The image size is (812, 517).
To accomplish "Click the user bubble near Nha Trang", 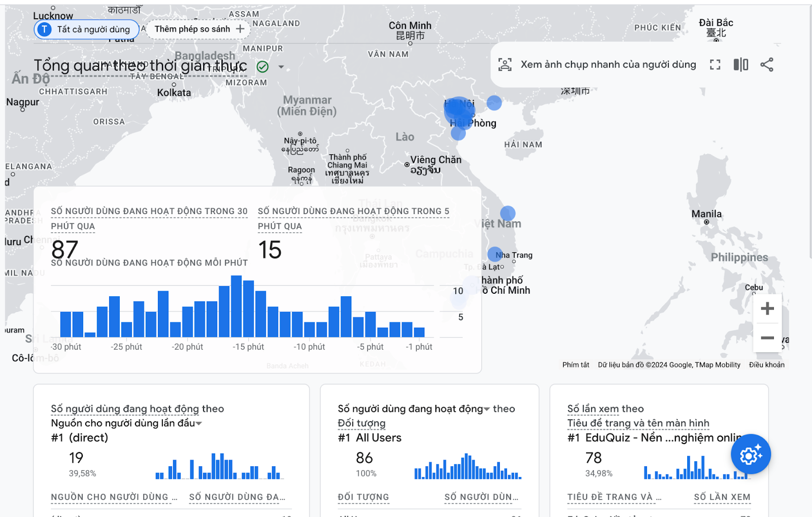I will (x=495, y=254).
